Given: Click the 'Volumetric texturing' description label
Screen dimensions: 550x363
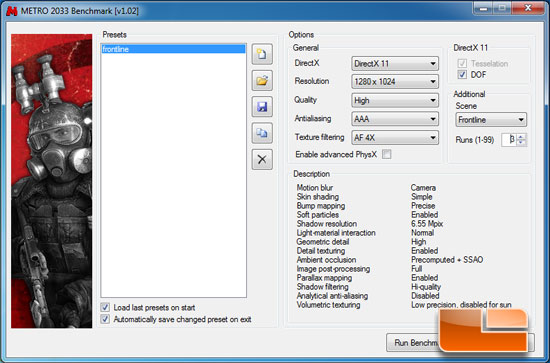Looking at the screenshot, I should [x=328, y=305].
